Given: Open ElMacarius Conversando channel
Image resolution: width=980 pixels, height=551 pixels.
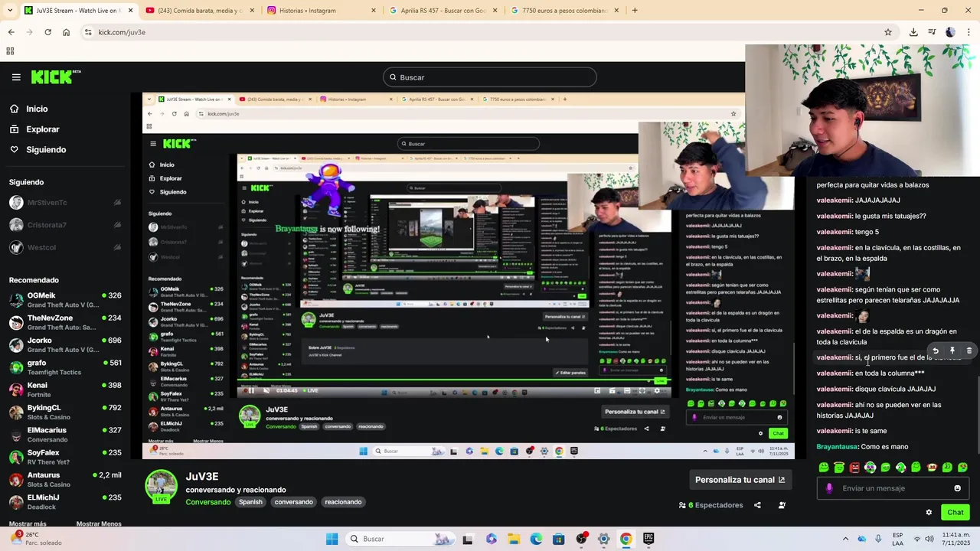Looking at the screenshot, I should (65, 435).
